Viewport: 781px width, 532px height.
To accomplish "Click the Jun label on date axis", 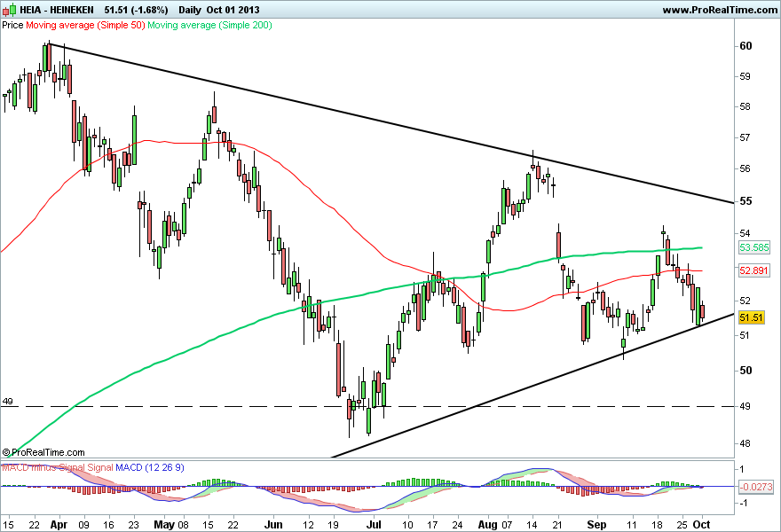I will pos(273,525).
